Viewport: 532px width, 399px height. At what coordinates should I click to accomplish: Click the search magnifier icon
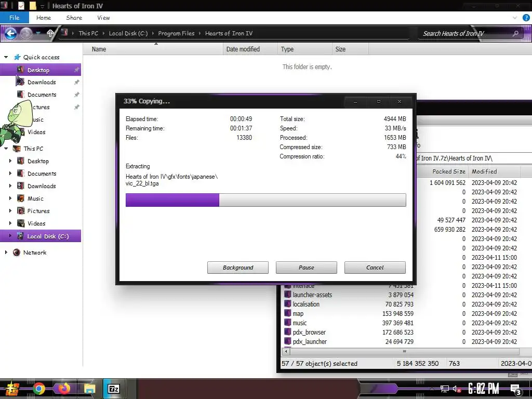click(515, 33)
